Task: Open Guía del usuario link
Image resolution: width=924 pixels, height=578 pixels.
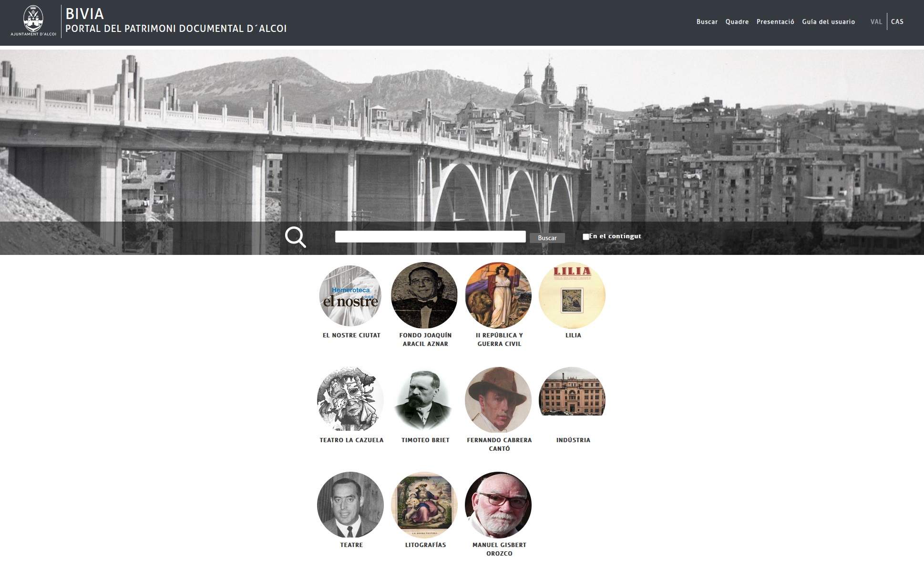Action: click(828, 22)
